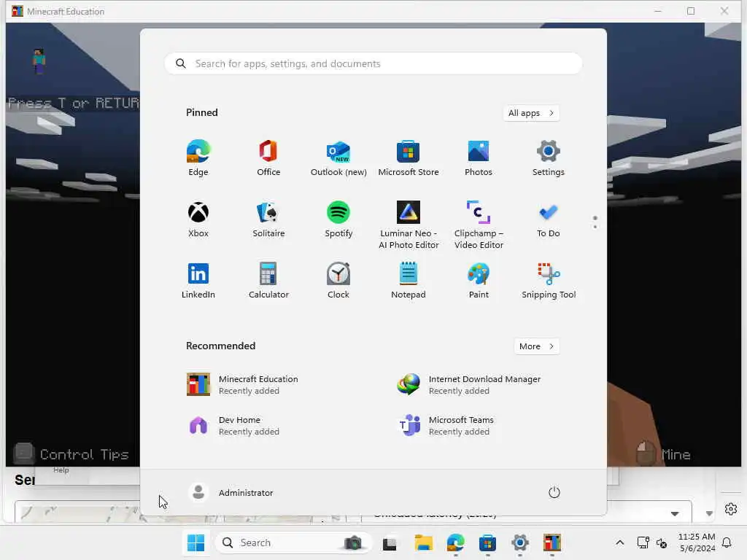Screen dimensions: 747x560
Task: Launch the To Do app
Action: [x=549, y=219]
